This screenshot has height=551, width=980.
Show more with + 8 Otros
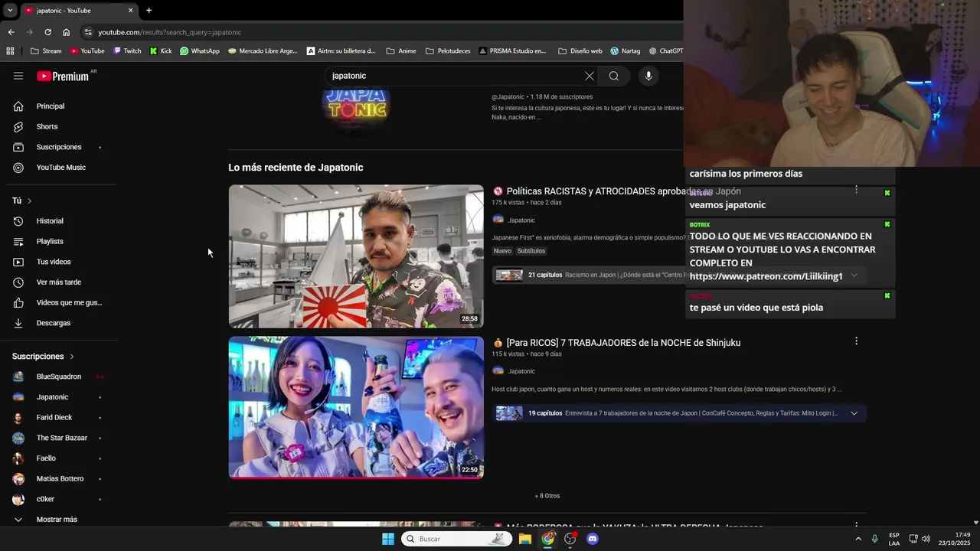[x=547, y=496]
